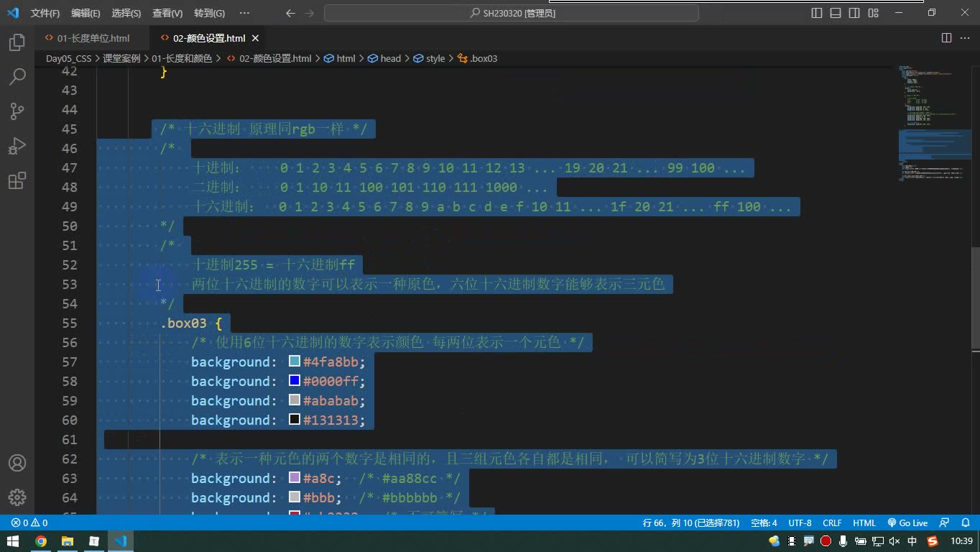Open the 课堂案例 breadcrumb
Screen dimensions: 980x552
(121, 58)
